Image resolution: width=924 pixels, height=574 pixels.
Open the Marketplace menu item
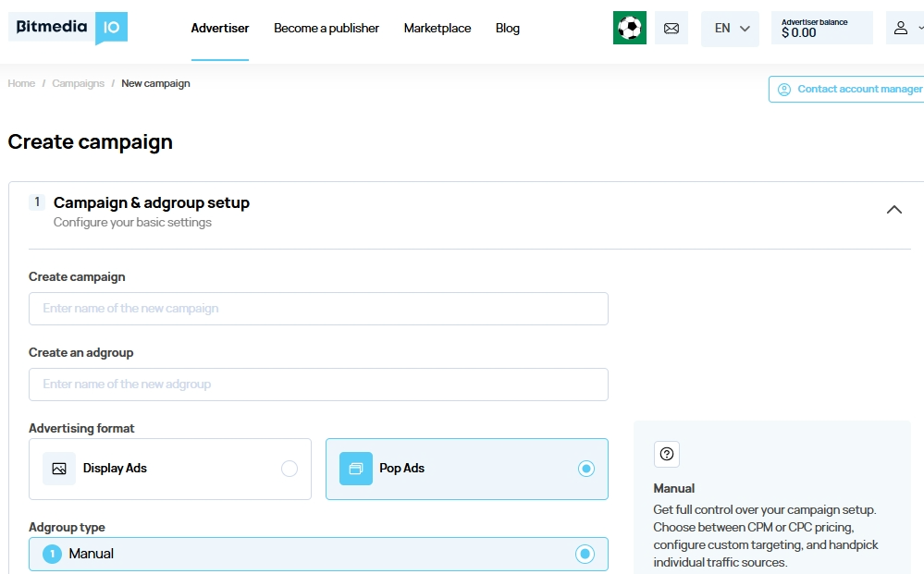[x=437, y=29]
